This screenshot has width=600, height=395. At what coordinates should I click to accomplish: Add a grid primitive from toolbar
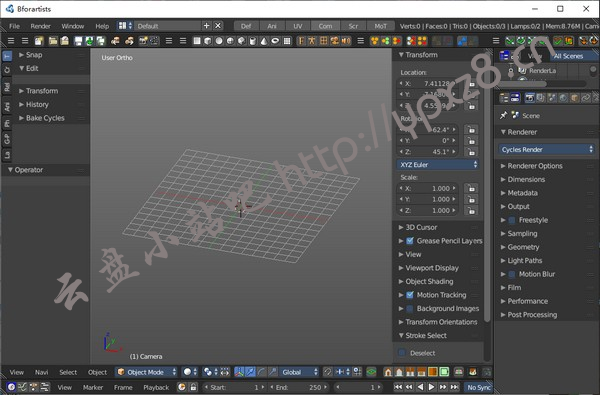click(x=287, y=41)
